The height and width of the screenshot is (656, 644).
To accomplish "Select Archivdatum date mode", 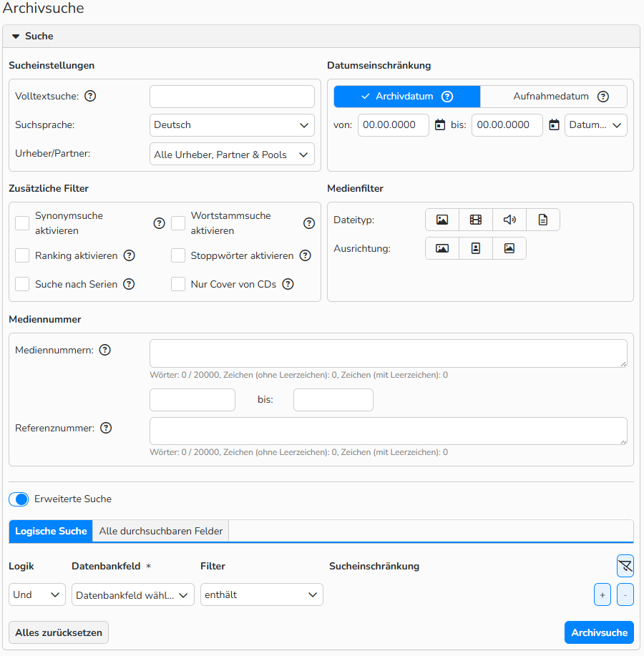I will [x=406, y=97].
